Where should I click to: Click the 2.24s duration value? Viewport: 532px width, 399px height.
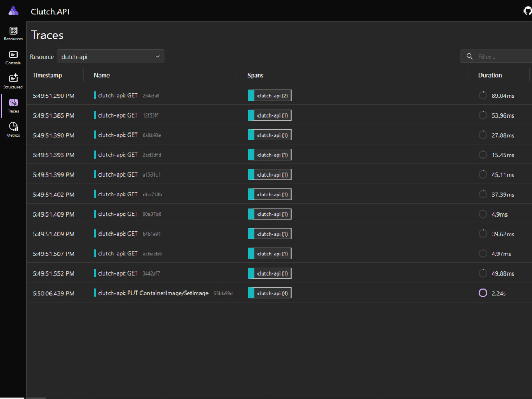[499, 293]
